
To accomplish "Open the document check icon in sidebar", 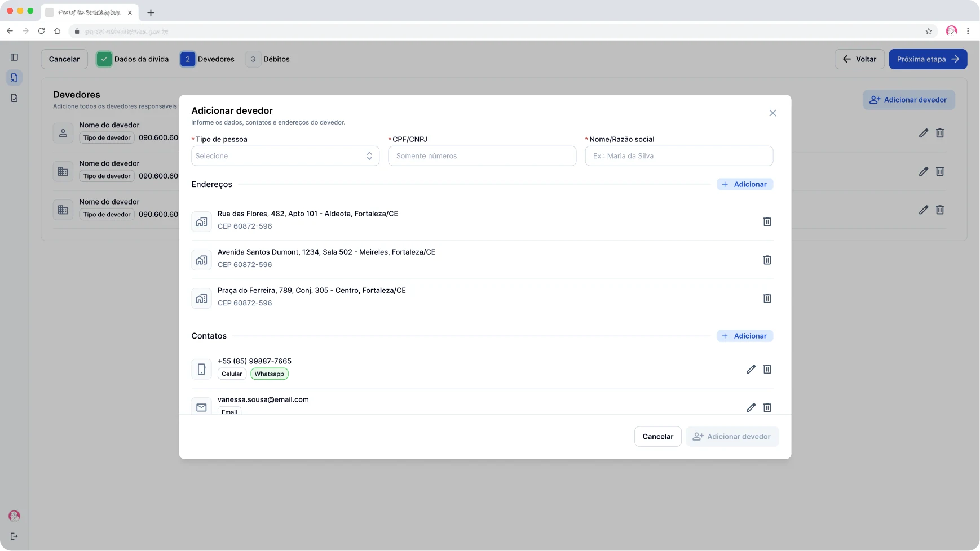I will [14, 97].
